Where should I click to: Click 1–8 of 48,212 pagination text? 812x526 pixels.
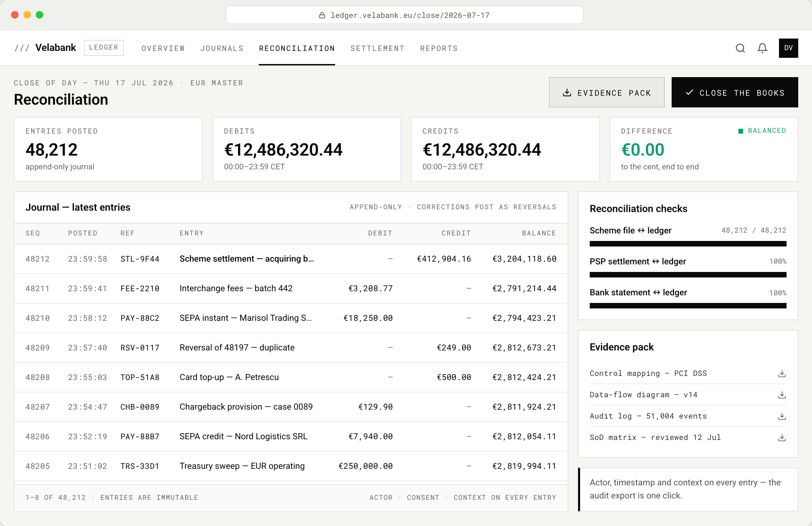[56, 497]
